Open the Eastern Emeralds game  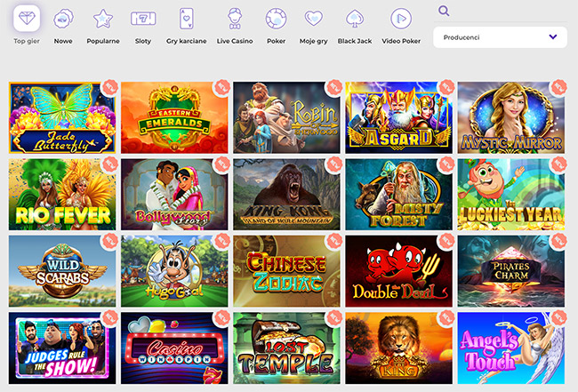point(174,117)
